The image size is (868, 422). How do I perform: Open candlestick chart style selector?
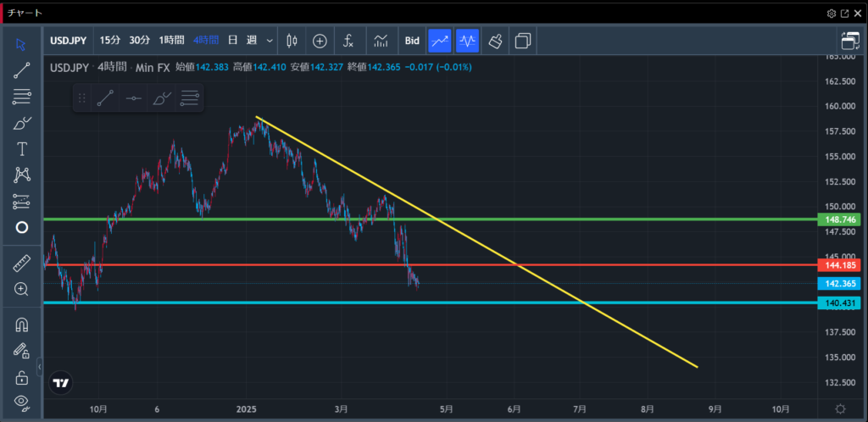coord(292,40)
